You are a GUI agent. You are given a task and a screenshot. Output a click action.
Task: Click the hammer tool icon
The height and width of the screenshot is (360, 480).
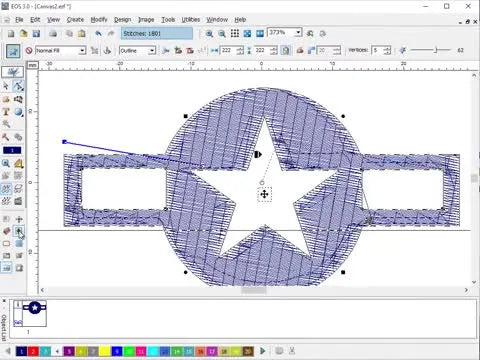(6, 137)
